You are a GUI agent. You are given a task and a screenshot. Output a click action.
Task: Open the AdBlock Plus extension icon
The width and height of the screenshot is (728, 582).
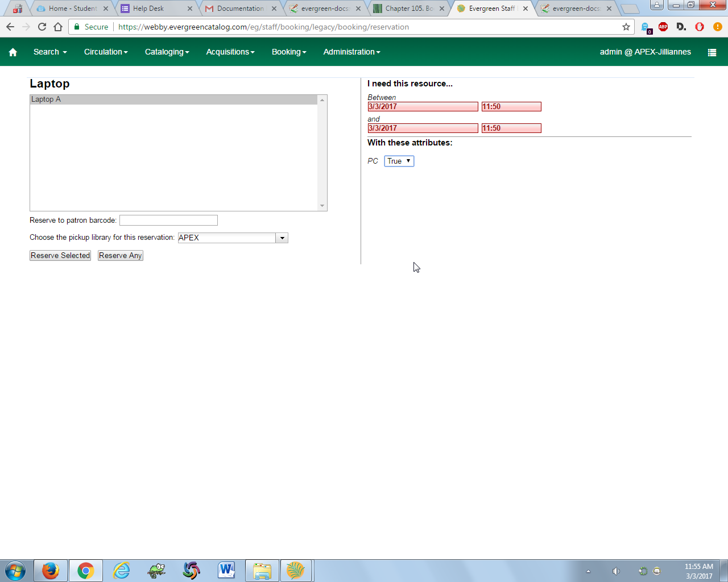(663, 27)
